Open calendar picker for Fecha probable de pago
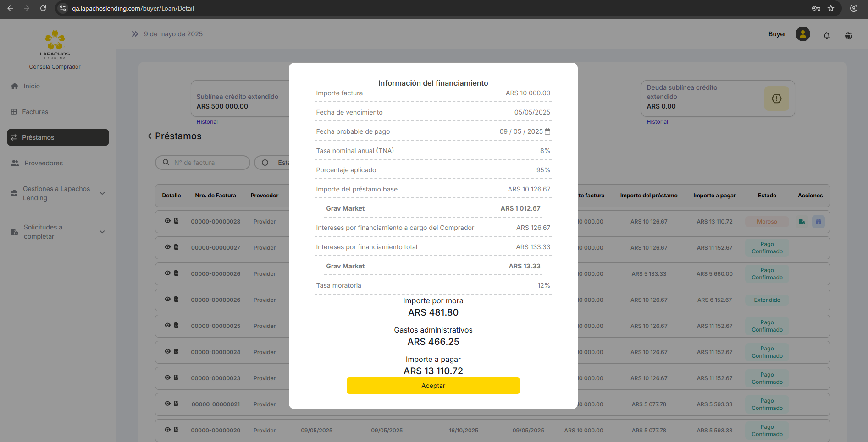Screen dimensions: 868x442 (x=547, y=131)
